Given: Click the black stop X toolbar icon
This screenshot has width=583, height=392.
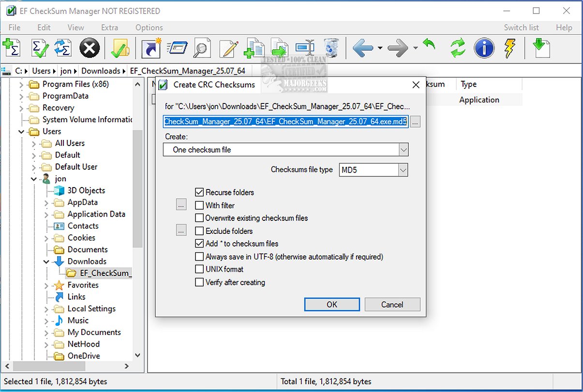Looking at the screenshot, I should 90,48.
